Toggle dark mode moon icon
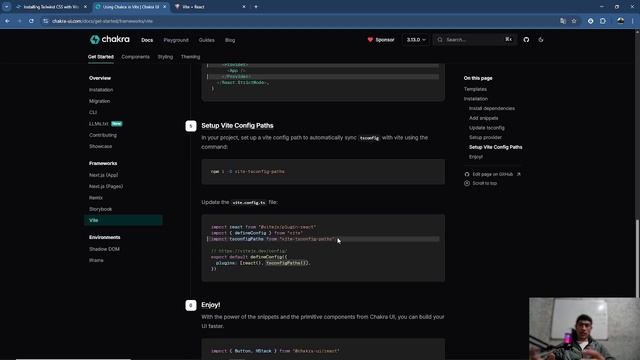The height and width of the screenshot is (360, 640). pyautogui.click(x=541, y=40)
